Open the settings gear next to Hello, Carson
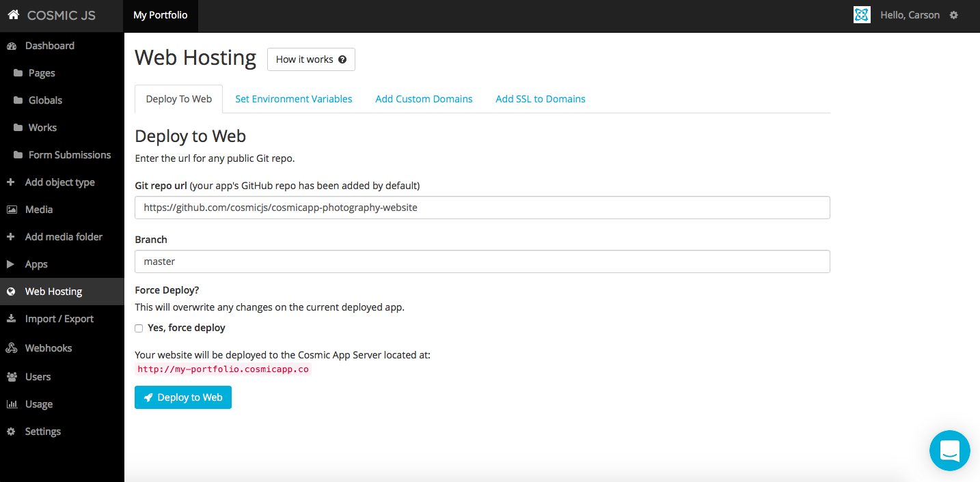The height and width of the screenshot is (482, 980). tap(954, 15)
